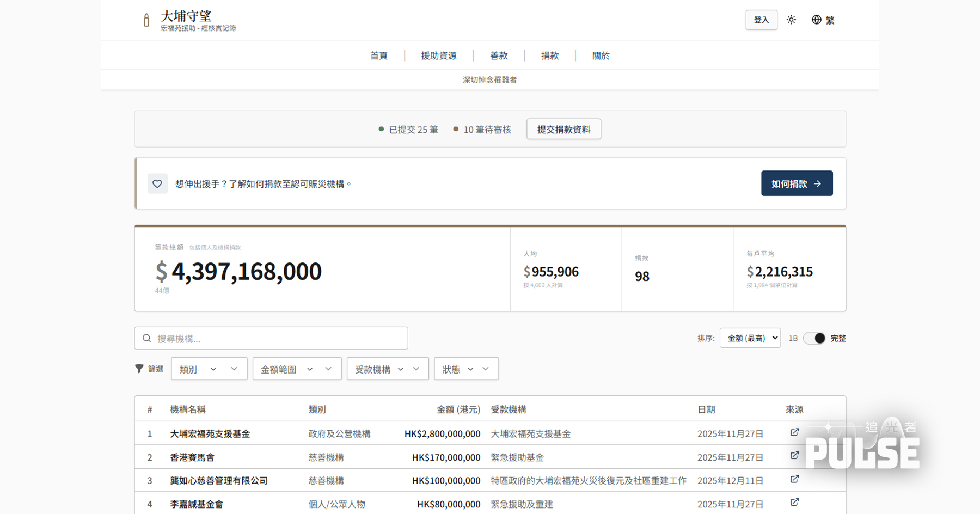Focus the 搜尋機構 search field
This screenshot has height=514, width=980.
(x=278, y=339)
